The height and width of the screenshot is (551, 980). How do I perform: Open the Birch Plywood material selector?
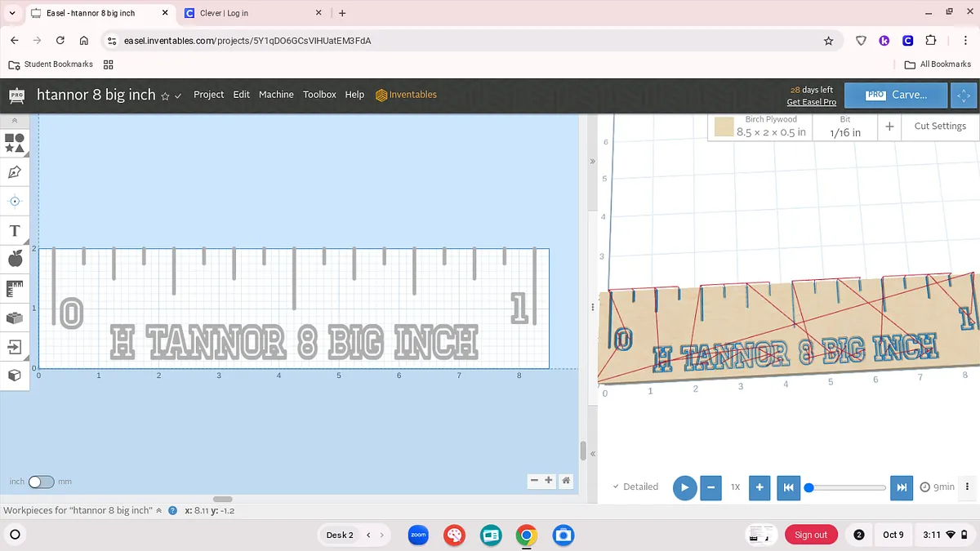coord(759,127)
